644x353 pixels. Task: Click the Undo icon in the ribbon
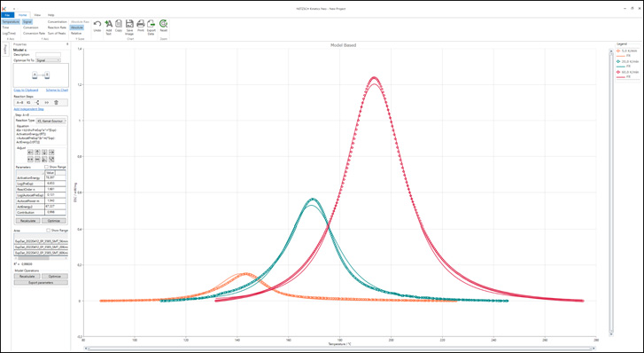97,23
